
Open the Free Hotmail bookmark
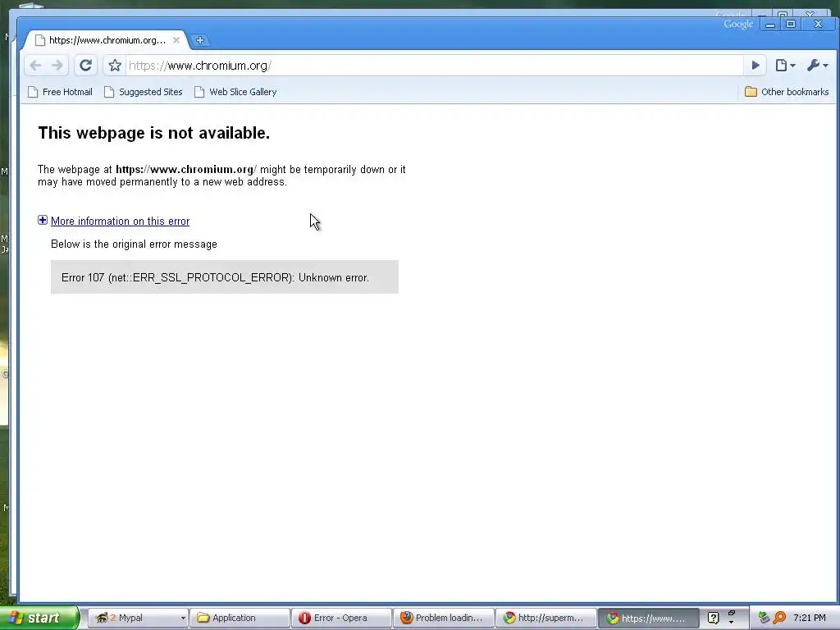(60, 92)
